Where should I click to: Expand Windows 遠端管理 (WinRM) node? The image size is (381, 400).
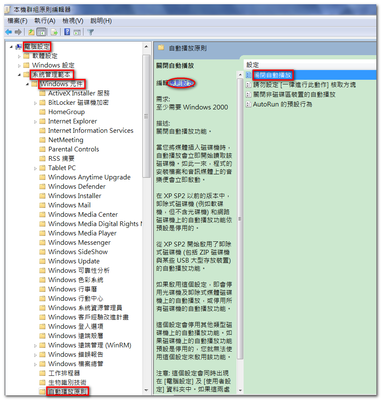coord(35,345)
